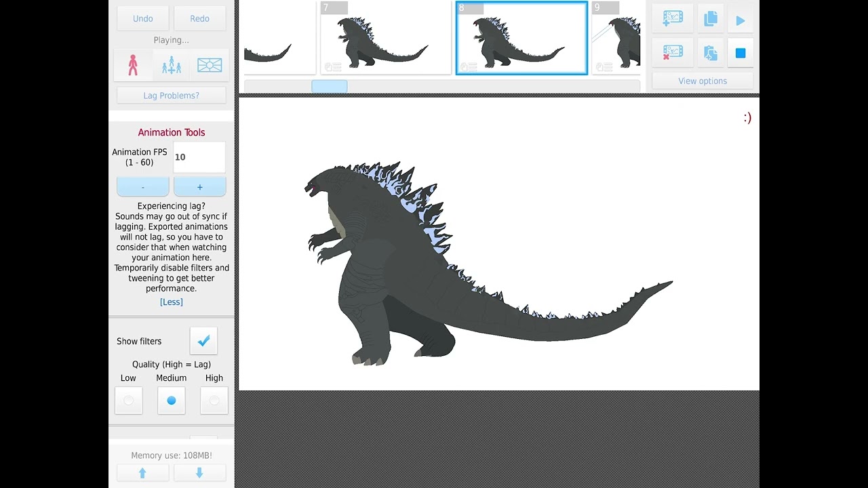Paste frame with clipboard plus icon
Viewport: 868px width, 488px height.
(x=710, y=53)
